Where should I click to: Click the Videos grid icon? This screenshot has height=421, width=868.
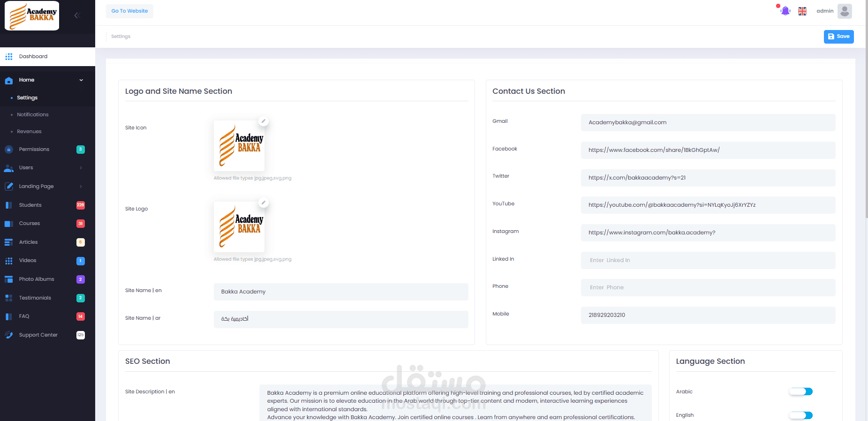click(x=9, y=261)
